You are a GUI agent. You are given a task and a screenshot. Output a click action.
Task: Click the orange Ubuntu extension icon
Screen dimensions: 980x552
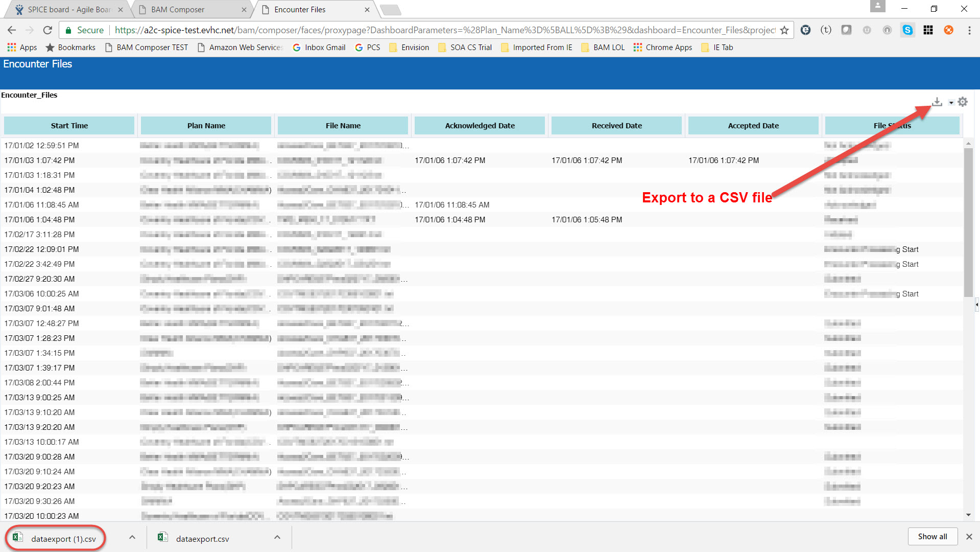[948, 30]
